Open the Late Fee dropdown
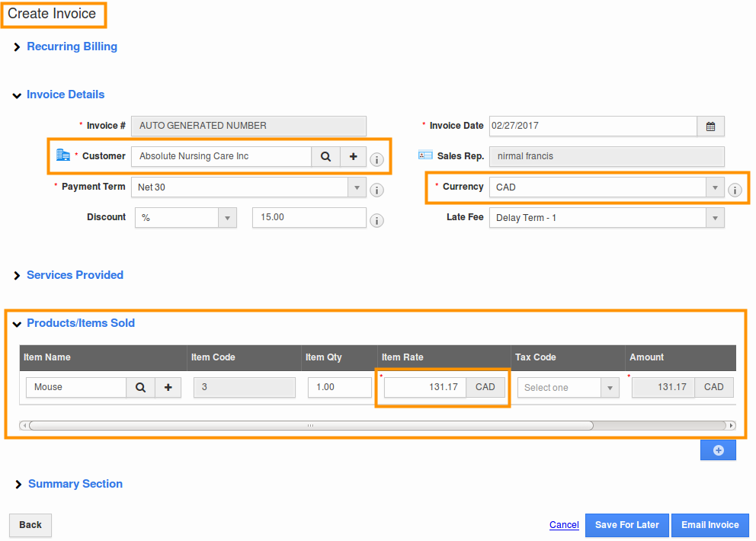 pyautogui.click(x=715, y=218)
